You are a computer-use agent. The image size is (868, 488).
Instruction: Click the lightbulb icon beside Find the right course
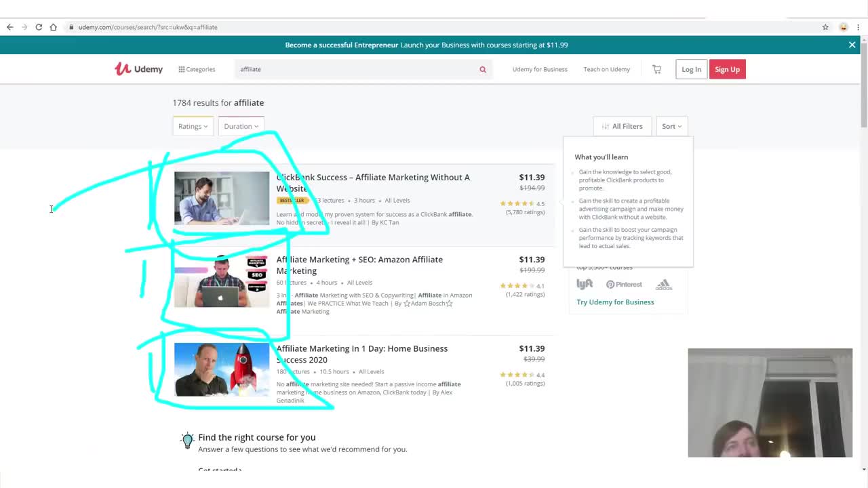[x=188, y=441]
